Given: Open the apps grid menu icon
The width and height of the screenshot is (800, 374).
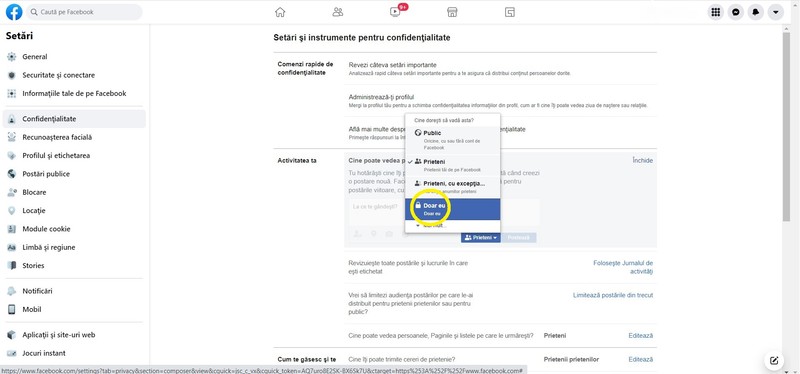Looking at the screenshot, I should tap(716, 12).
